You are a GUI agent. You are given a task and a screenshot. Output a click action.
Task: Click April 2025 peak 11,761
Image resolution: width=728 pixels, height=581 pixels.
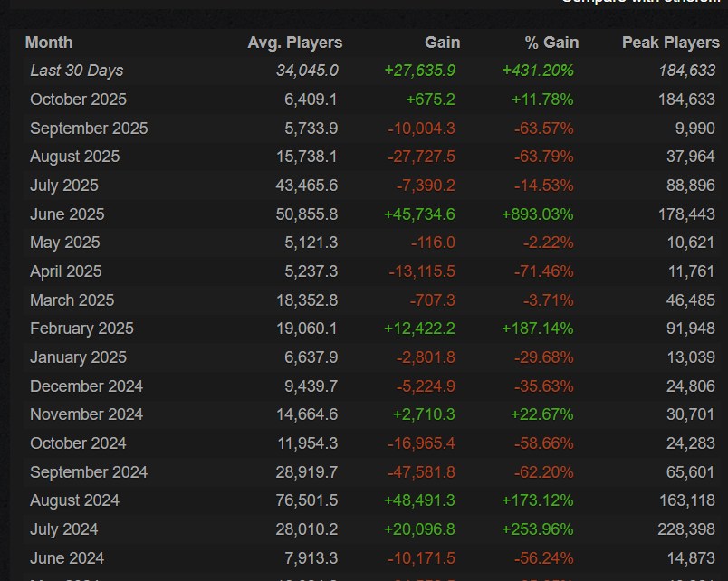pyautogui.click(x=691, y=271)
